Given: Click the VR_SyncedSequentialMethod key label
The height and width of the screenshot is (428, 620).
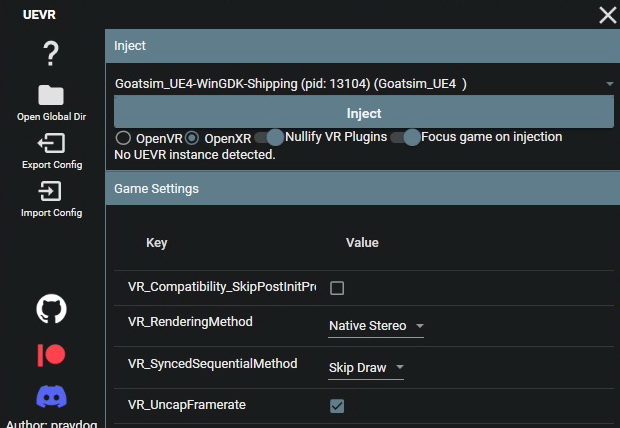Looking at the screenshot, I should 213,364.
